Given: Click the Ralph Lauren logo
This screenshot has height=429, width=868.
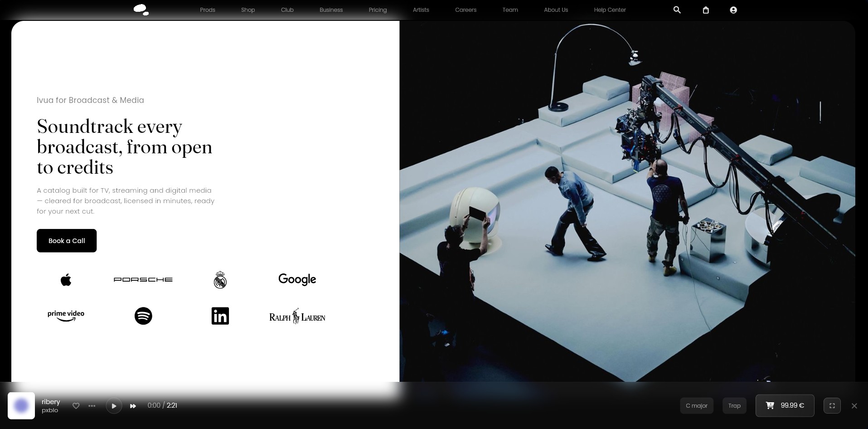Looking at the screenshot, I should 297,316.
